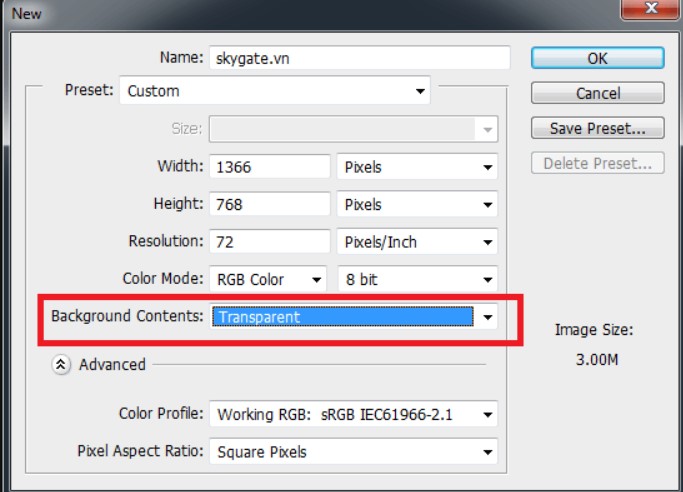Image resolution: width=683 pixels, height=492 pixels.
Task: Open the 8 bit depth dropdown
Action: (x=417, y=279)
